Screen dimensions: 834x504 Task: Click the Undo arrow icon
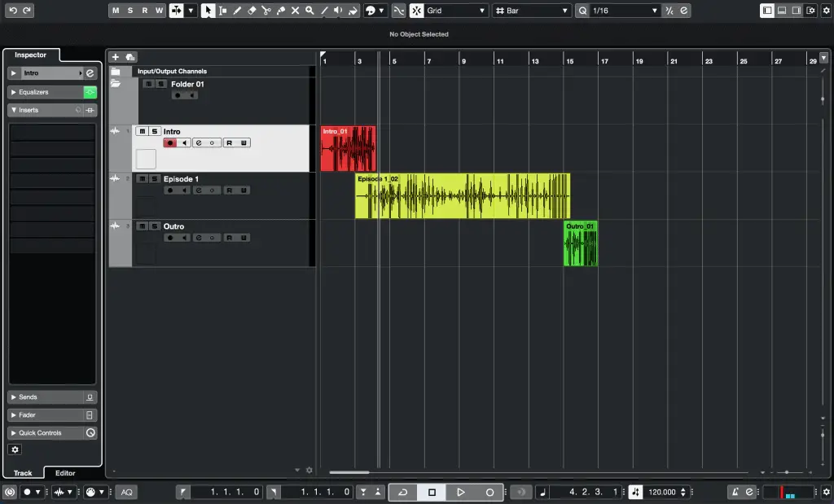point(13,10)
